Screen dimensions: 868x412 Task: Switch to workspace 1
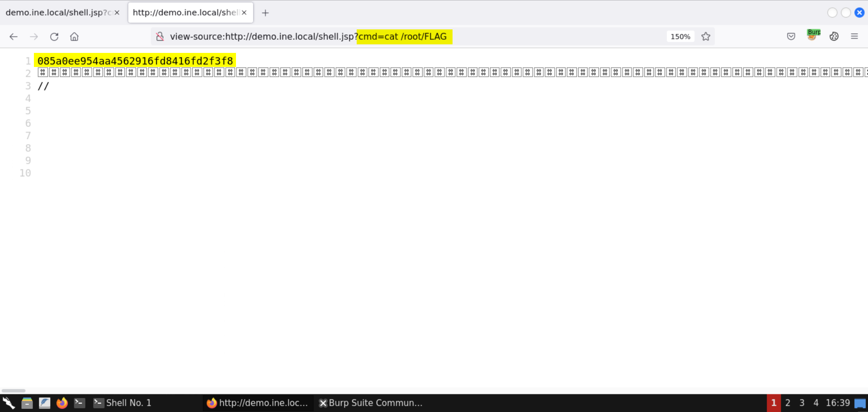pyautogui.click(x=774, y=403)
